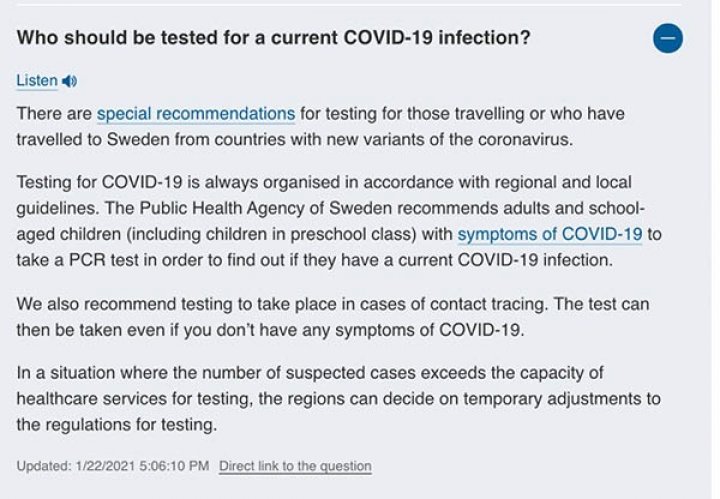Click the sentence about travelling to Sweden

321,127
